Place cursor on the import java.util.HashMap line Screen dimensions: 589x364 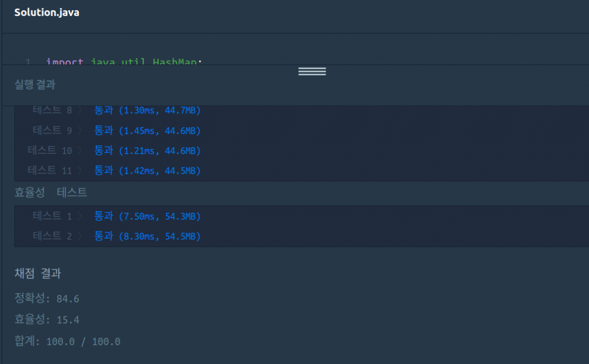pyautogui.click(x=124, y=61)
